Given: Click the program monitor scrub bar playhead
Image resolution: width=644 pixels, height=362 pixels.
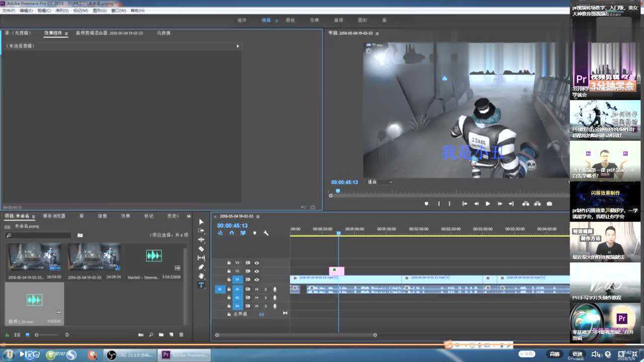Looking at the screenshot, I should (x=338, y=191).
